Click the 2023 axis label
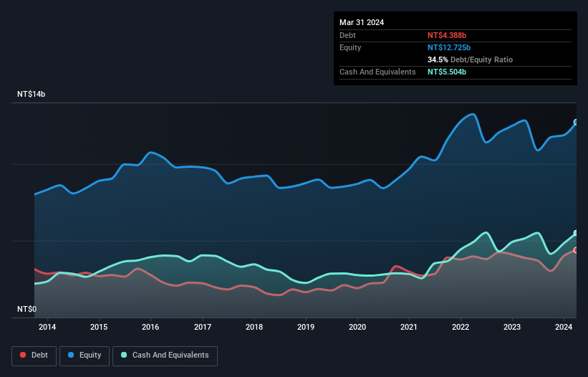This screenshot has width=588, height=377. pos(512,327)
